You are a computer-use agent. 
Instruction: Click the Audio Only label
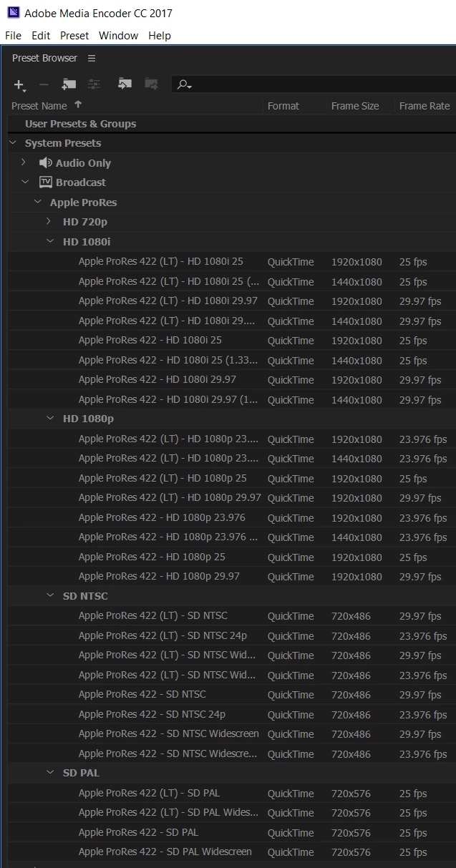tap(83, 163)
